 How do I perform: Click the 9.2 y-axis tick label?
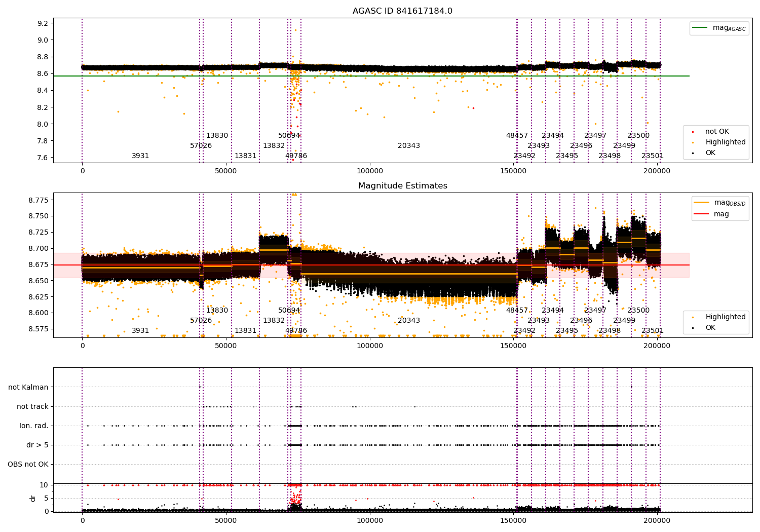[43, 23]
